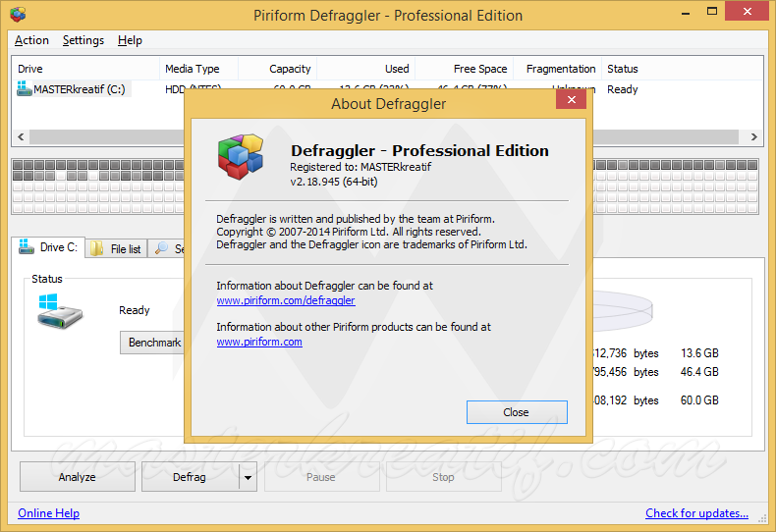Screen dimensions: 776x532
Task: Click the Stop button
Action: [x=443, y=477]
